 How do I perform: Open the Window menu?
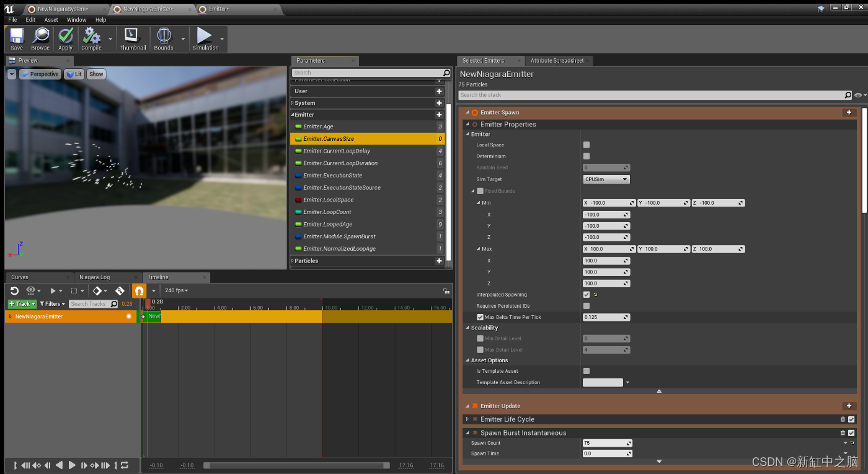coord(77,20)
